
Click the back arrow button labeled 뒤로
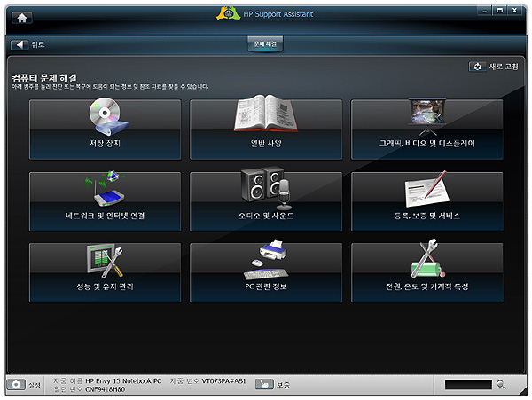tap(20, 44)
